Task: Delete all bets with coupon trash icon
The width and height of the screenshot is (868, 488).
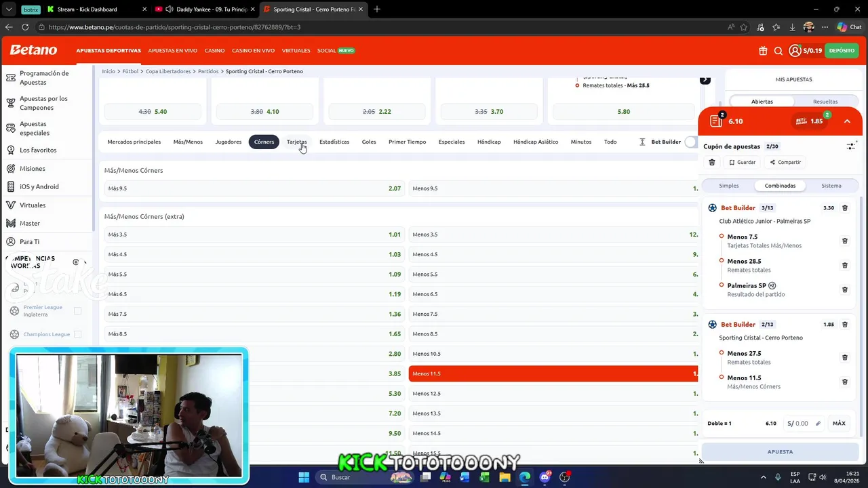Action: click(x=712, y=162)
